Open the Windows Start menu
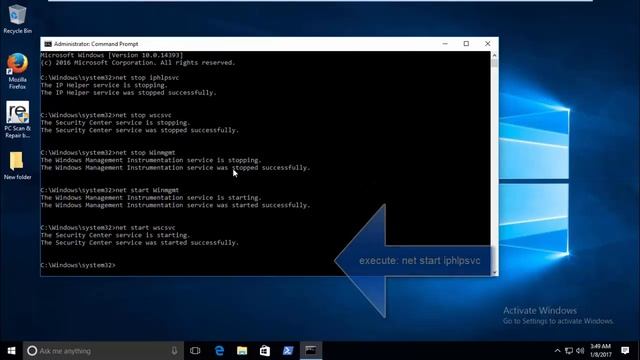 click(11, 351)
